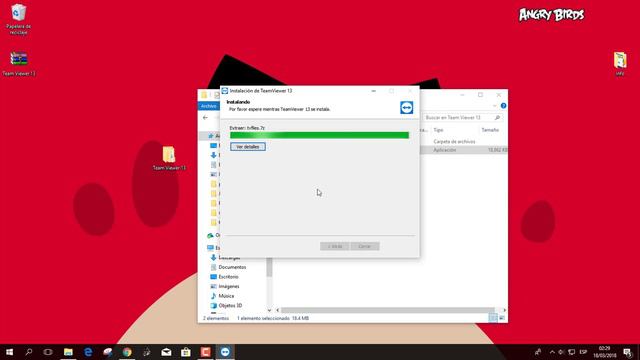Click the green installation progress bar
This screenshot has height=360, width=640.
click(319, 135)
